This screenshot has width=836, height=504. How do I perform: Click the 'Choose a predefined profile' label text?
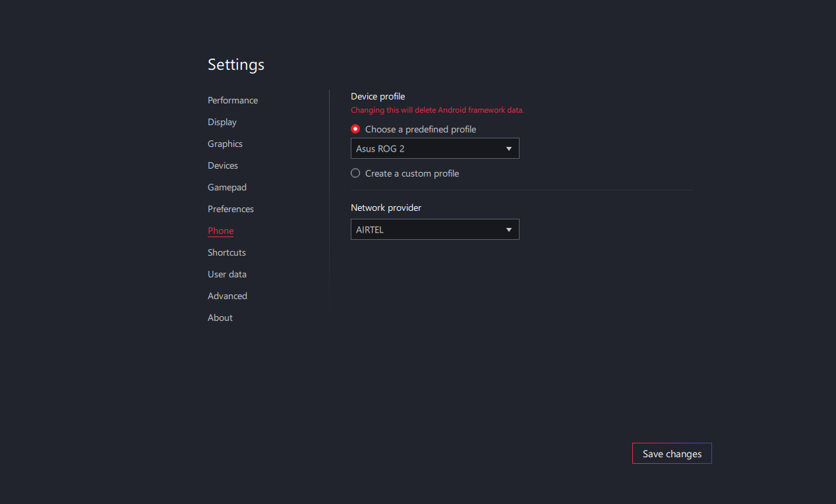(x=421, y=129)
